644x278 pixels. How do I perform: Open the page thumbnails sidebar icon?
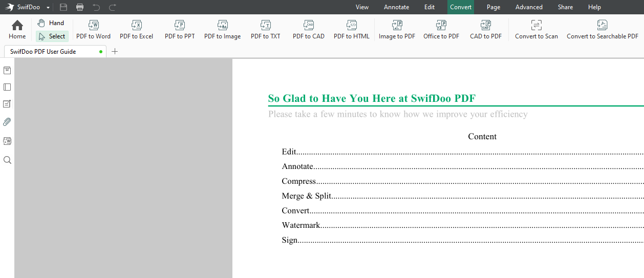coord(7,87)
